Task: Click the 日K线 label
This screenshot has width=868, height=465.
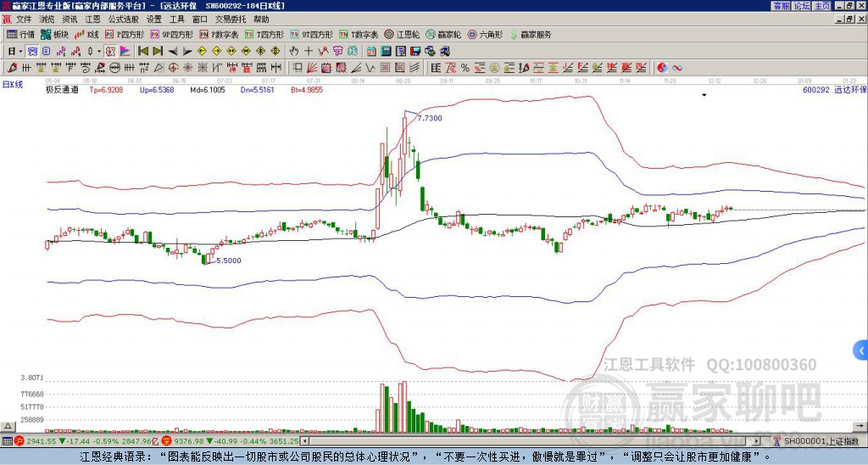Action: 13,84
